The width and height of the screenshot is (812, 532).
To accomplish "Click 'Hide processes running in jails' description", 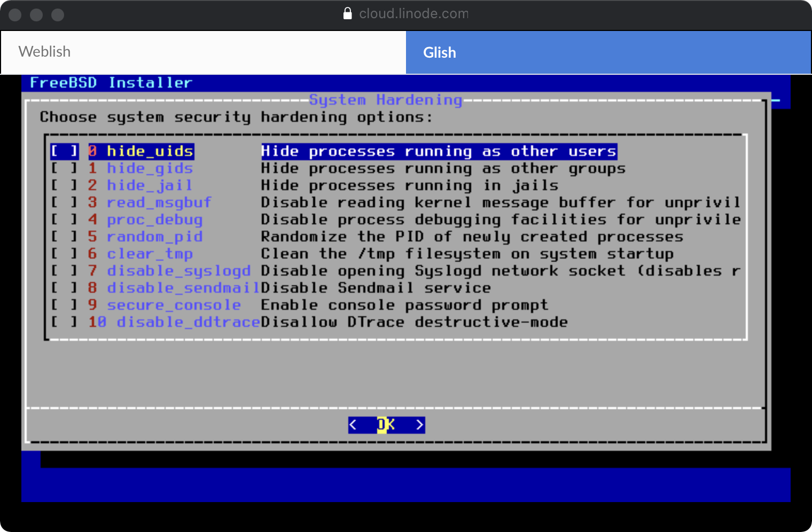I will point(409,186).
